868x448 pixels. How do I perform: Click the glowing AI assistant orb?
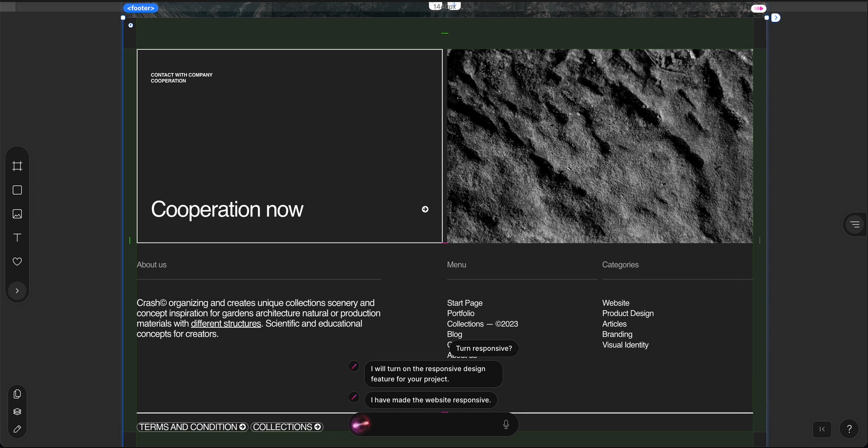tap(361, 424)
